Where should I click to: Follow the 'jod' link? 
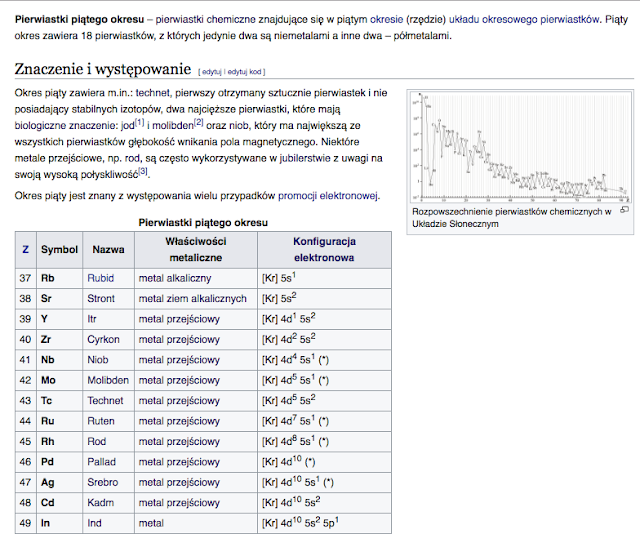[x=128, y=125]
